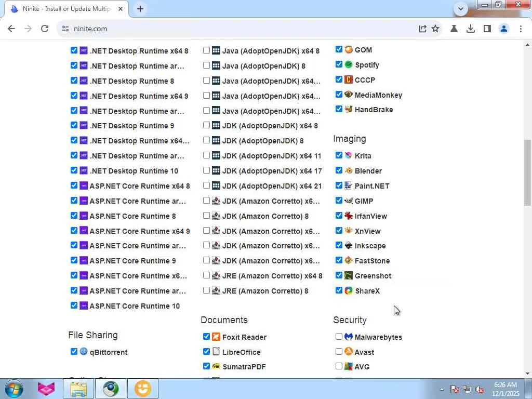
Task: Click the GIMP icon
Action: point(349,201)
